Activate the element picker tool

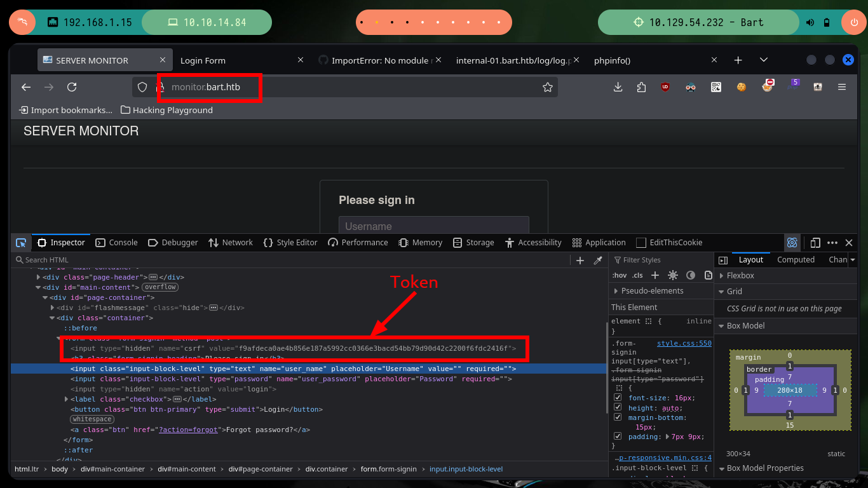[21, 243]
